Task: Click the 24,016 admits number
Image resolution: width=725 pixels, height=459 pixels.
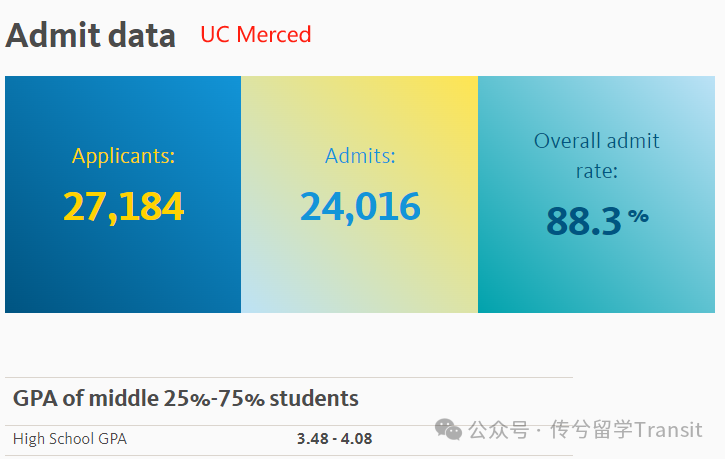Action: coord(360,207)
